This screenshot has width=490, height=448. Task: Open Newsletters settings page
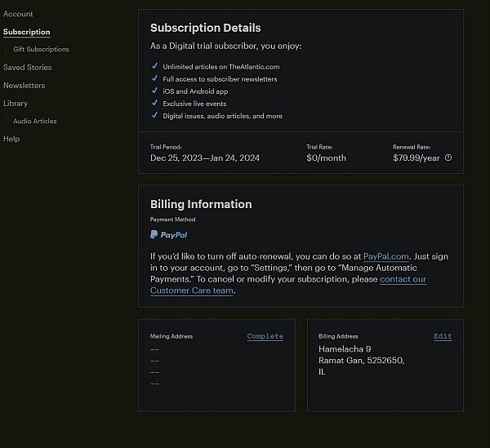tap(24, 86)
